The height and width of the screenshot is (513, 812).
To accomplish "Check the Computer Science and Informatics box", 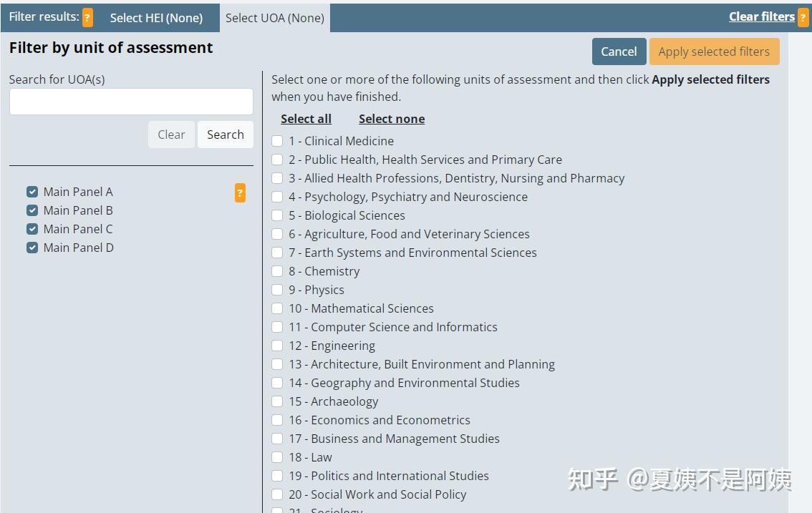I will coord(278,327).
